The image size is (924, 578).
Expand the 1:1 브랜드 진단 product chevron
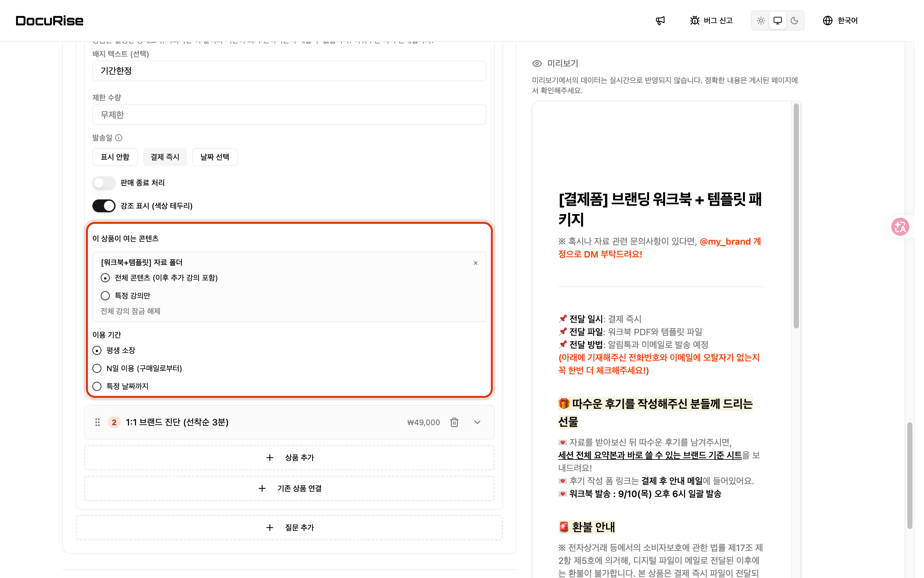pyautogui.click(x=477, y=422)
